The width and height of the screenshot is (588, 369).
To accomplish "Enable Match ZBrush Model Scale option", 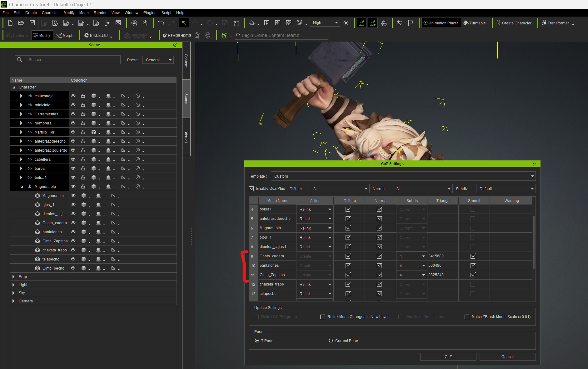I will (x=467, y=317).
